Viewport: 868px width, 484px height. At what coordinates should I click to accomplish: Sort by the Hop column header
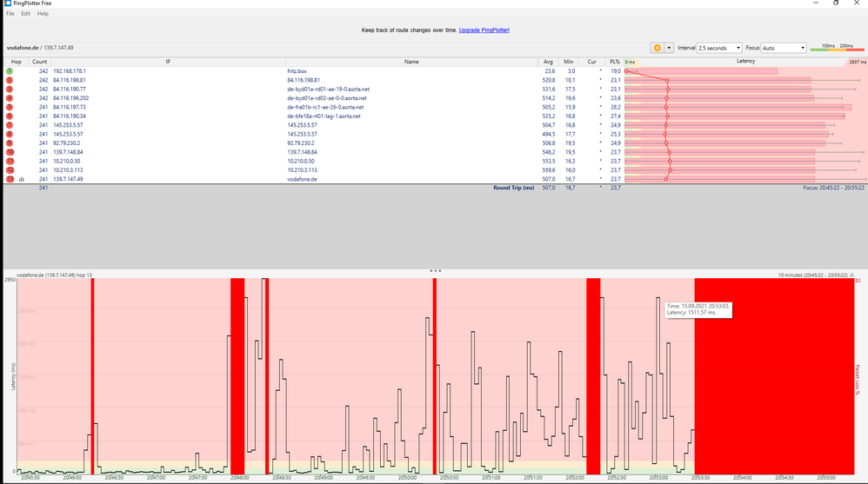[16, 62]
